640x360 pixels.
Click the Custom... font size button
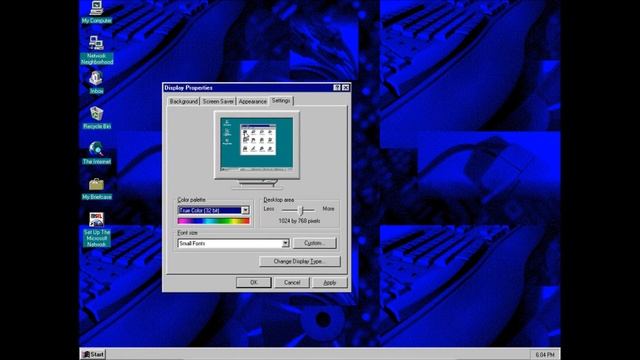tap(314, 243)
